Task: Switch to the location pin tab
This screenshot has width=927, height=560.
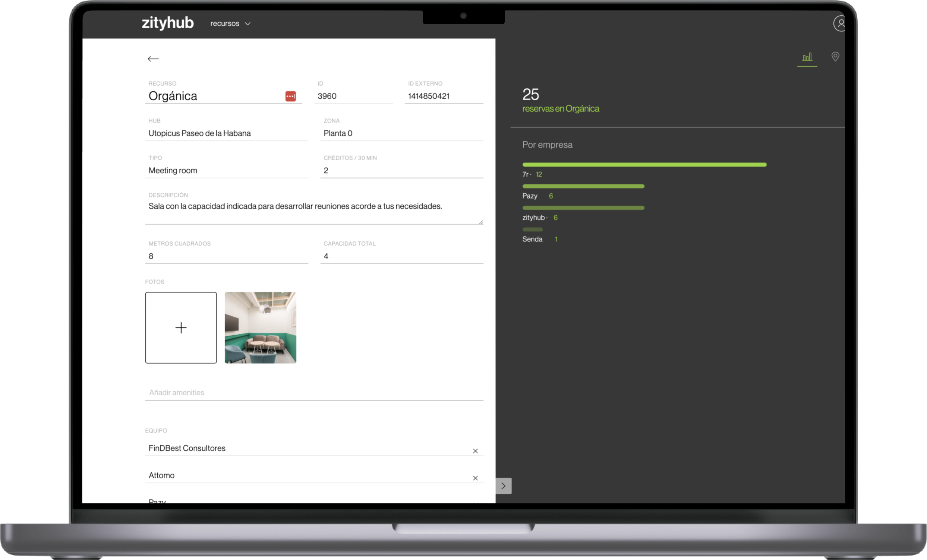Action: click(x=835, y=57)
